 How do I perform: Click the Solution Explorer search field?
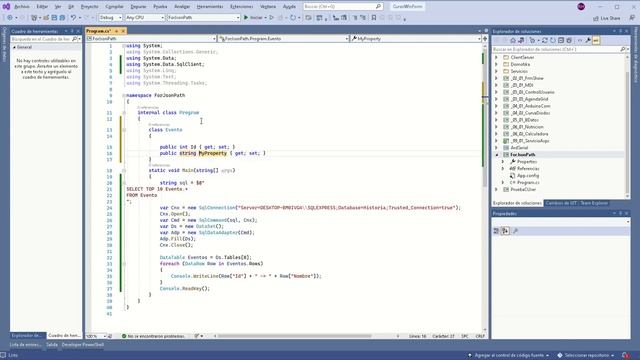(556, 49)
